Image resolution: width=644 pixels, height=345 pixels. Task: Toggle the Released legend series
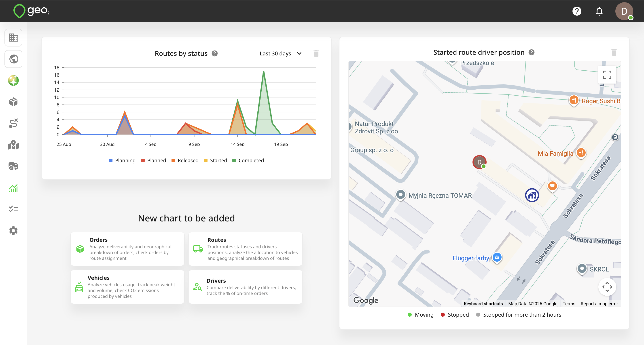(185, 160)
